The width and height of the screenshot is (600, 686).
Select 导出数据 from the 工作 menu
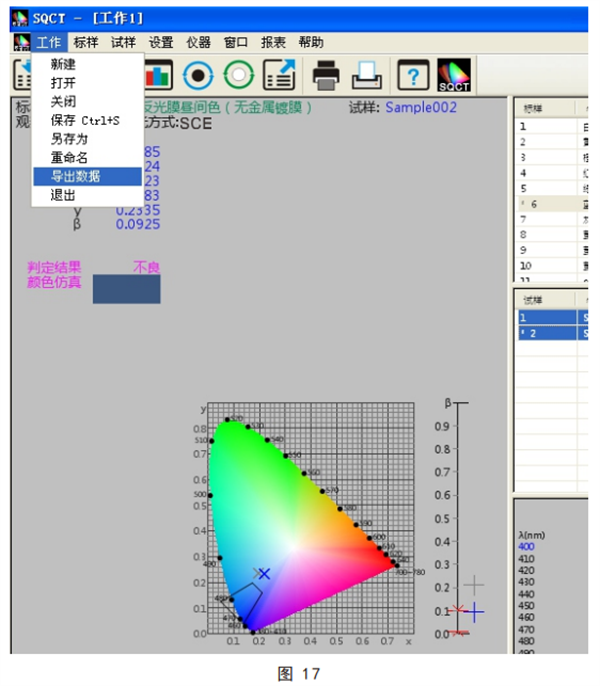click(x=75, y=176)
